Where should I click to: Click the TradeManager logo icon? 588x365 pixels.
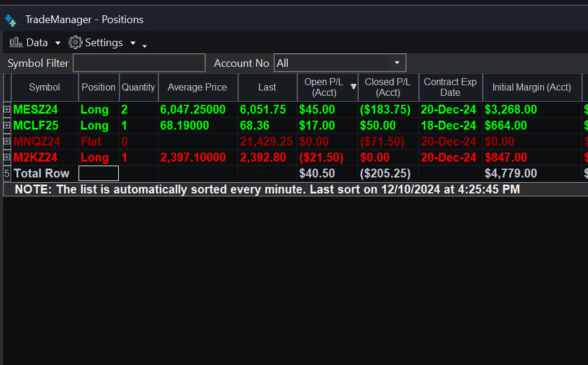[11, 19]
